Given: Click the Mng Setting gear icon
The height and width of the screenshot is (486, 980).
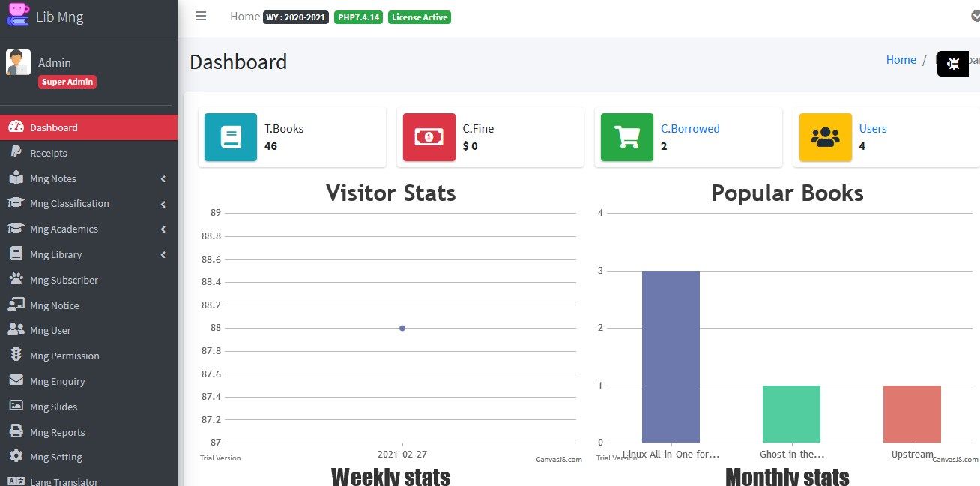Looking at the screenshot, I should [16, 456].
